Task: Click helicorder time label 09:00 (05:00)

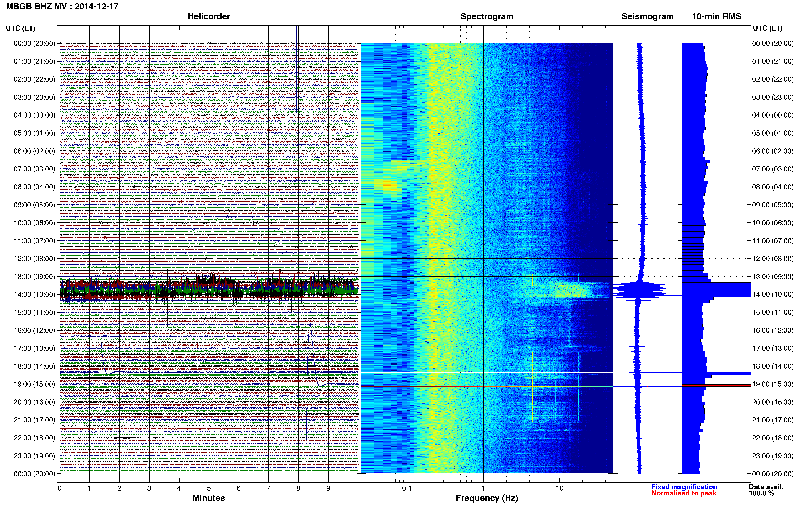Action: 34,205
